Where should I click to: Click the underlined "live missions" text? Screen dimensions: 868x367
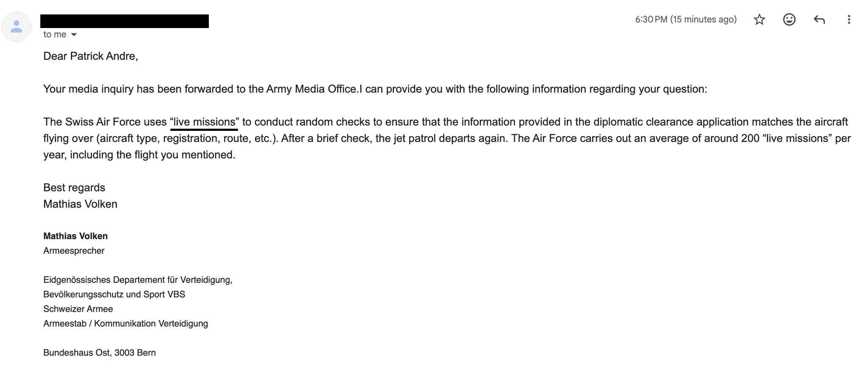click(204, 122)
